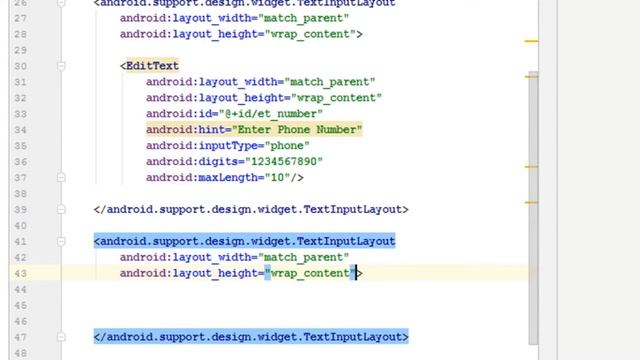Image resolution: width=640 pixels, height=360 pixels.
Task: Click line number 43 in the gutter
Action: tap(20, 273)
